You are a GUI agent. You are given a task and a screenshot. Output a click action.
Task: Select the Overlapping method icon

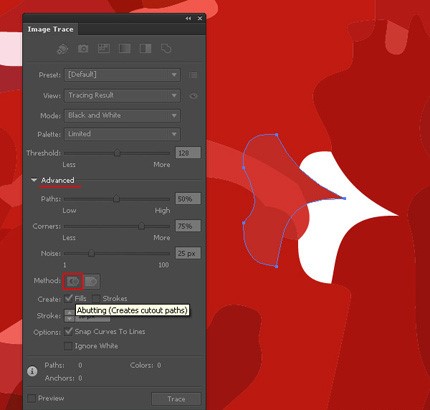(91, 282)
